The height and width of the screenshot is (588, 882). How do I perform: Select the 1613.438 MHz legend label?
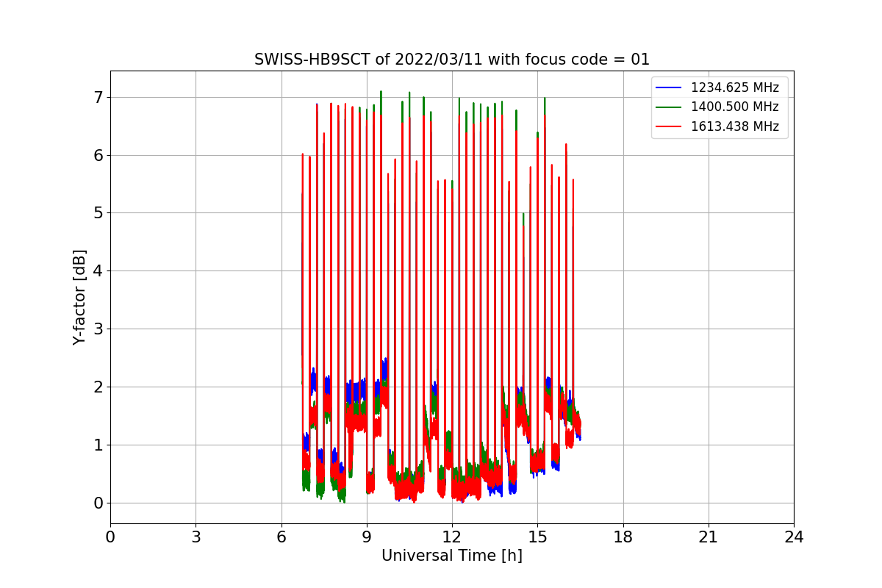click(x=734, y=126)
